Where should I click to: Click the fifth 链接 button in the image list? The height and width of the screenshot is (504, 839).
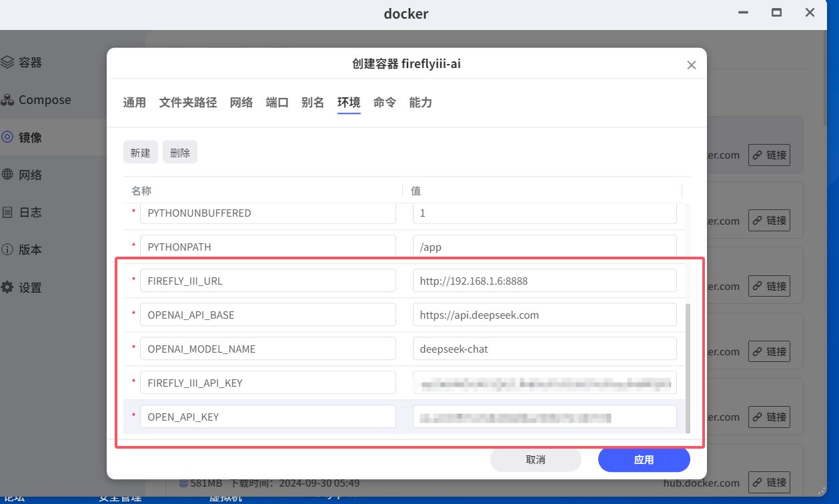(x=769, y=417)
